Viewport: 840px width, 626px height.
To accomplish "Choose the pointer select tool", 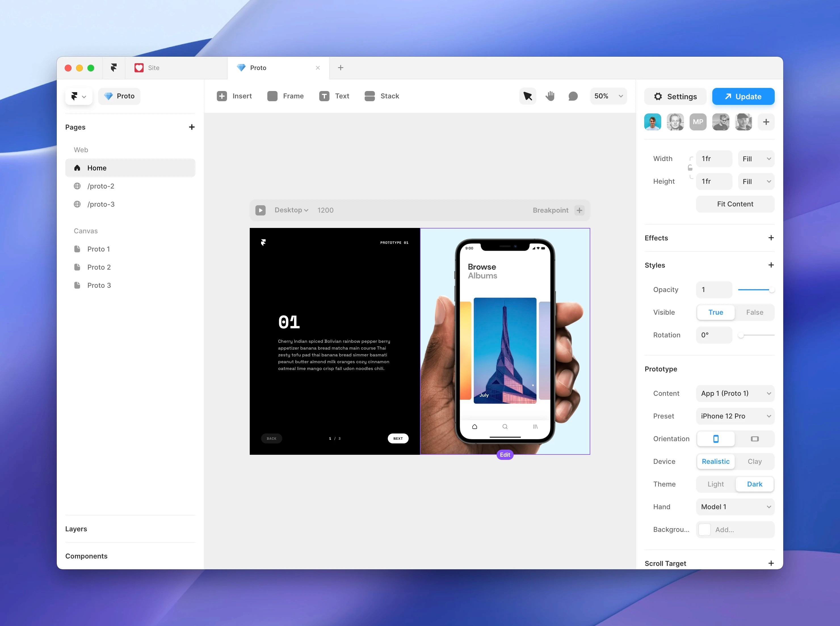I will [x=528, y=96].
